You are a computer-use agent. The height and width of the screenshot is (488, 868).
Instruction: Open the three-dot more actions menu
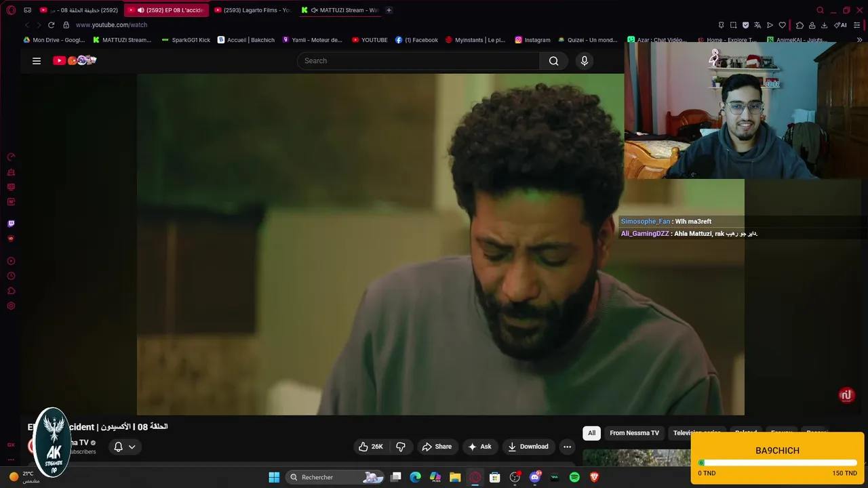point(567,447)
